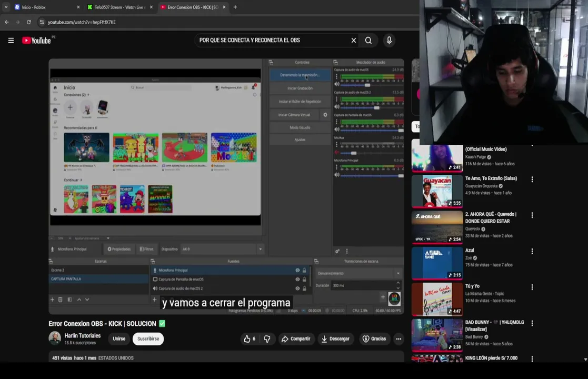Viewport: 588px width, 379px height.
Task: Mute the Microfono Principal mixer channel
Action: point(337,175)
